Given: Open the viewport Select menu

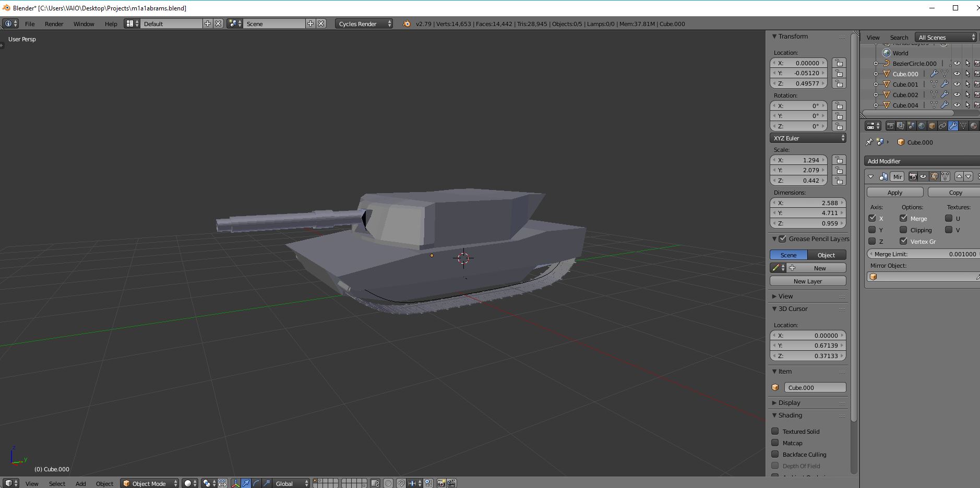Looking at the screenshot, I should (x=57, y=483).
